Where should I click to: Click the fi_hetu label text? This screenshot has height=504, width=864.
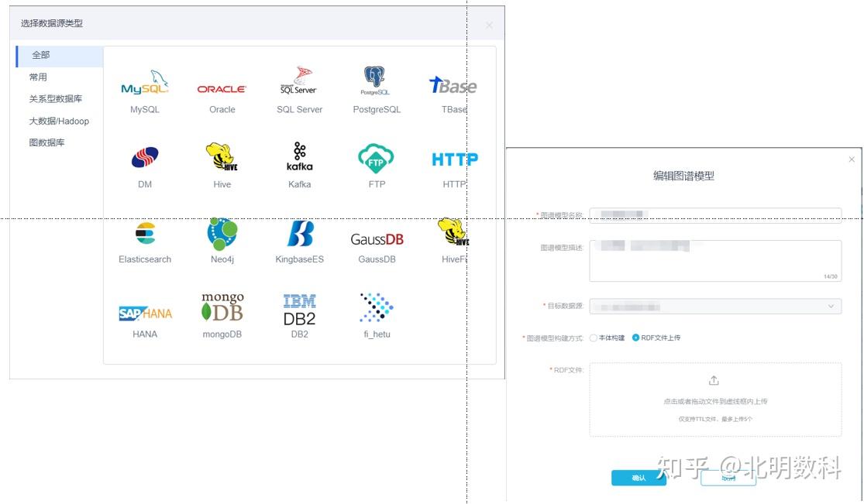377,334
